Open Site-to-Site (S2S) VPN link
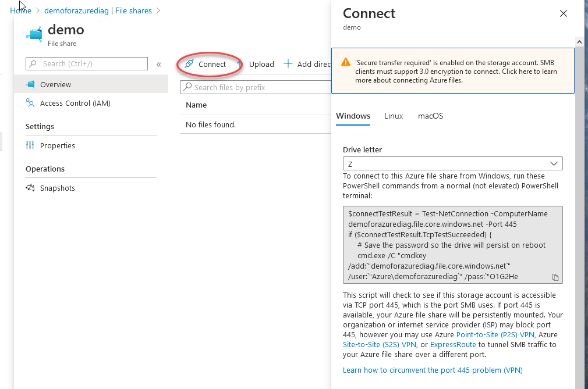 click(x=380, y=344)
